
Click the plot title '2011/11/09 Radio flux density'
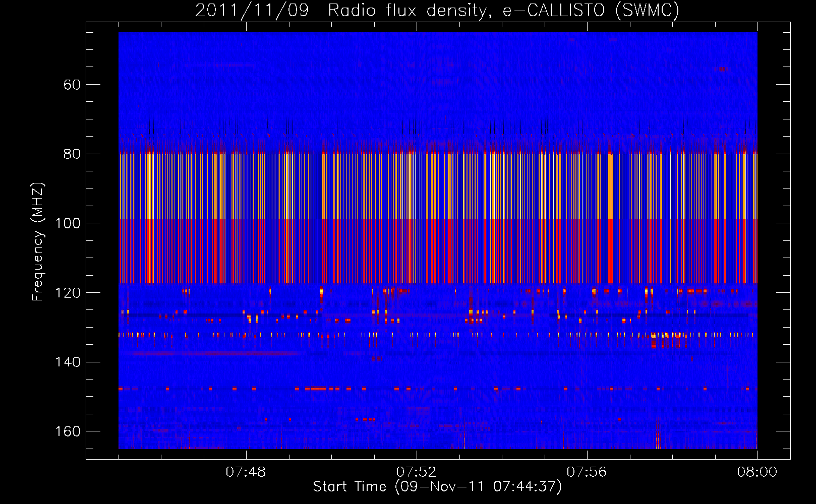click(344, 11)
